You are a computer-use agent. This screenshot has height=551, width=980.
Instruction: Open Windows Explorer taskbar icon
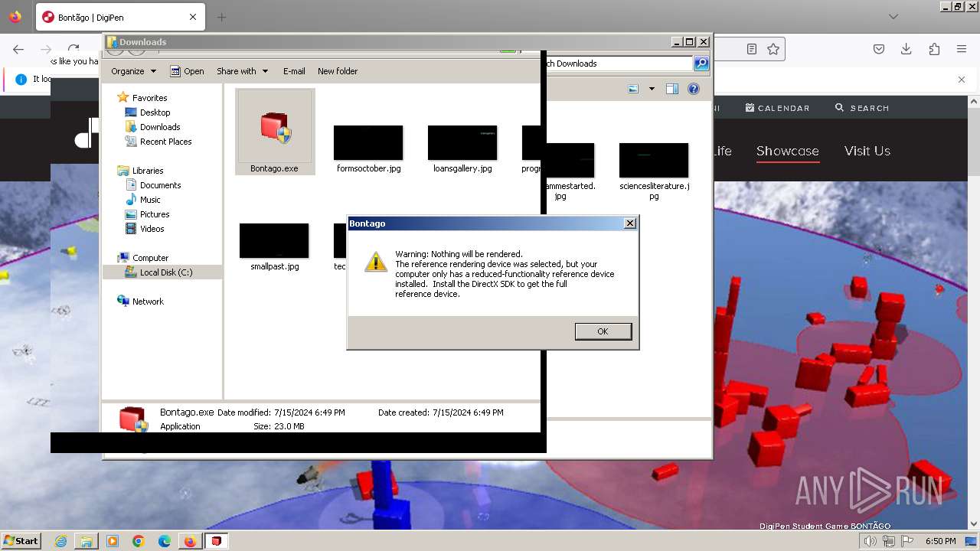[x=87, y=541]
